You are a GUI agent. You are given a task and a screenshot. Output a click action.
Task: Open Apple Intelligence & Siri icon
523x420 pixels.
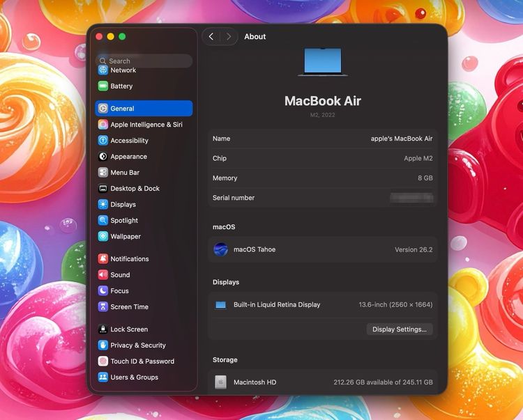click(x=103, y=124)
